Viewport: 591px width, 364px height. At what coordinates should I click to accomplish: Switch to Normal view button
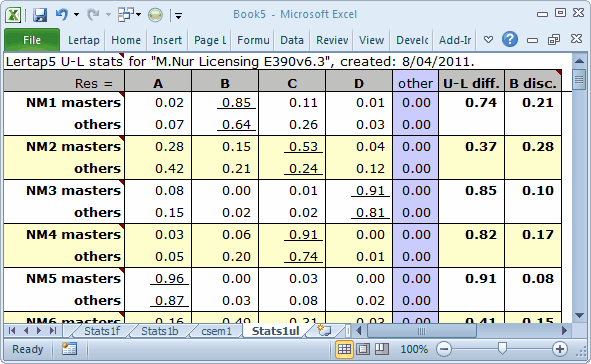click(344, 349)
